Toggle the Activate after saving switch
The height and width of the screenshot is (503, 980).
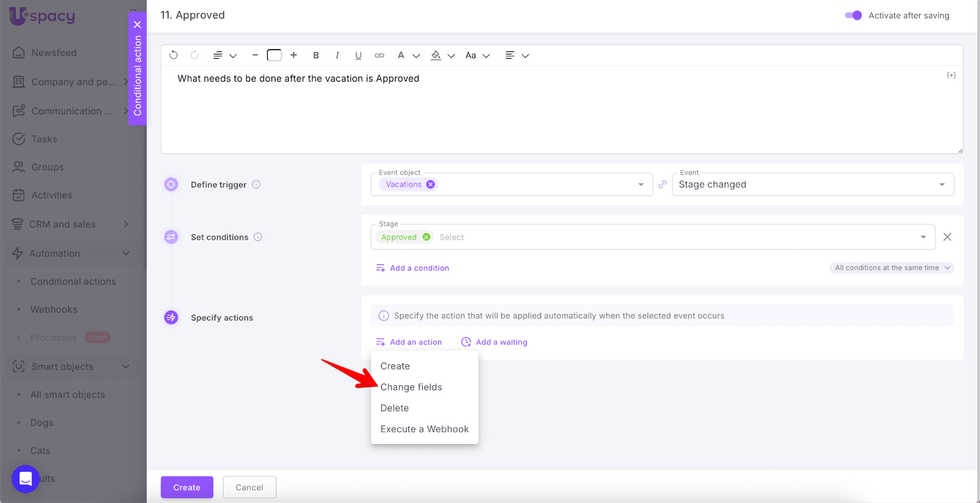click(853, 15)
